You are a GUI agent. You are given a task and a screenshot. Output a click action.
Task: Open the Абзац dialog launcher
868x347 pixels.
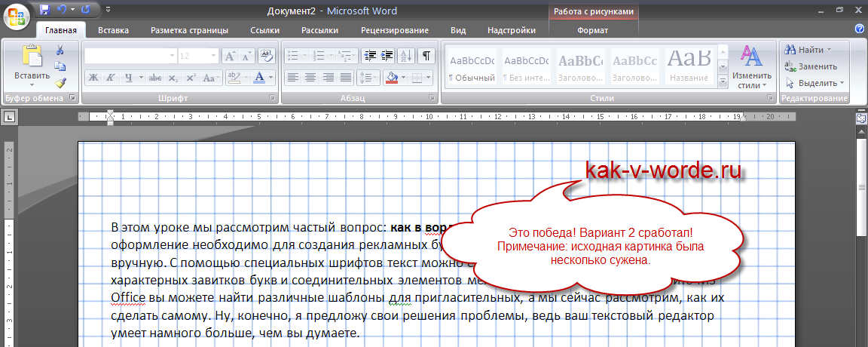click(432, 97)
